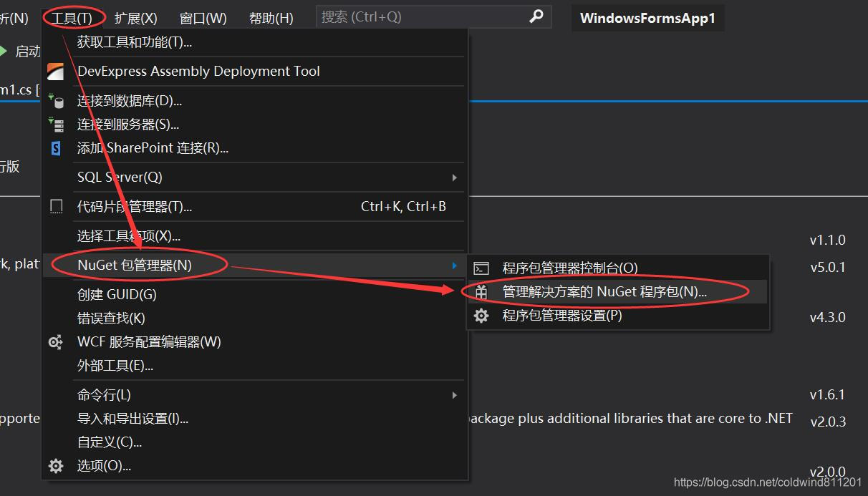Viewport: 868px width, 496px height.
Task: Click the DevExpress Assembly Deployment Tool icon
Action: click(56, 72)
